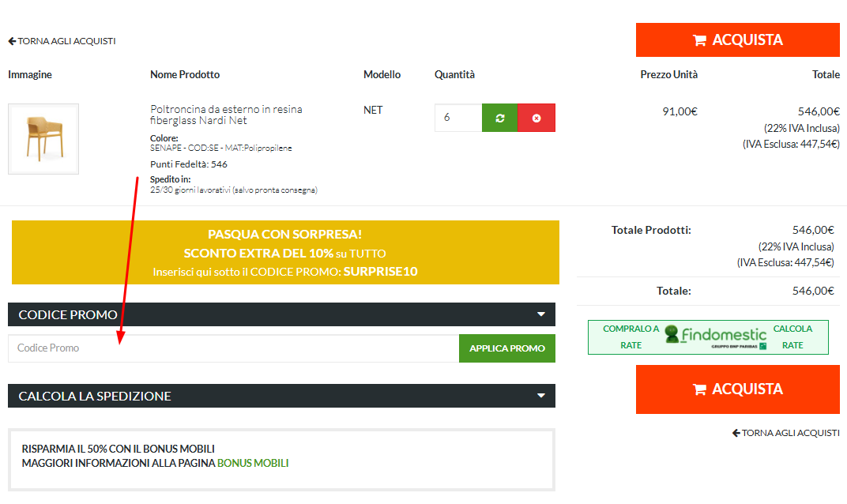This screenshot has width=847, height=504.
Task: Click the top ACQUISTA cart button
Action: click(737, 40)
